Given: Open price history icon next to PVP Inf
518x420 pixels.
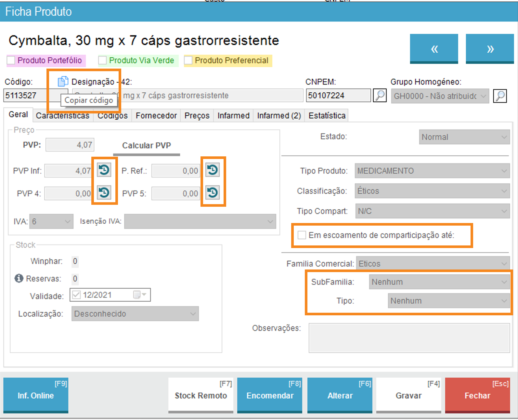Looking at the screenshot, I should pos(104,170).
